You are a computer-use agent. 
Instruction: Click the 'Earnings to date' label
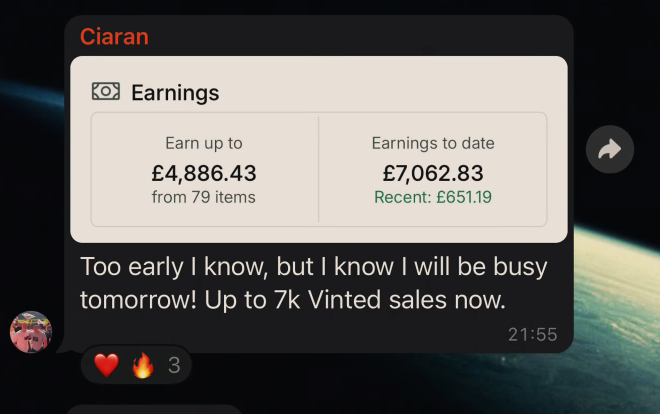tap(433, 143)
